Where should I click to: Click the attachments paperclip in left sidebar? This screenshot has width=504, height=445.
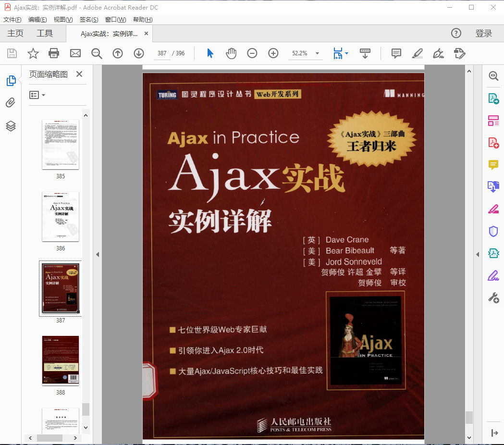[x=11, y=103]
